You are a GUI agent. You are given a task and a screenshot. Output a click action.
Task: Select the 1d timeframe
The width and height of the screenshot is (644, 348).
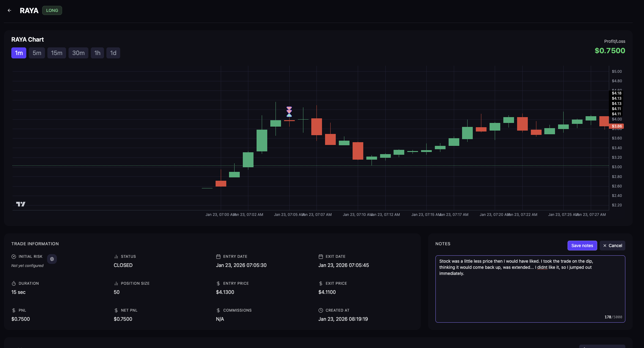(x=113, y=53)
